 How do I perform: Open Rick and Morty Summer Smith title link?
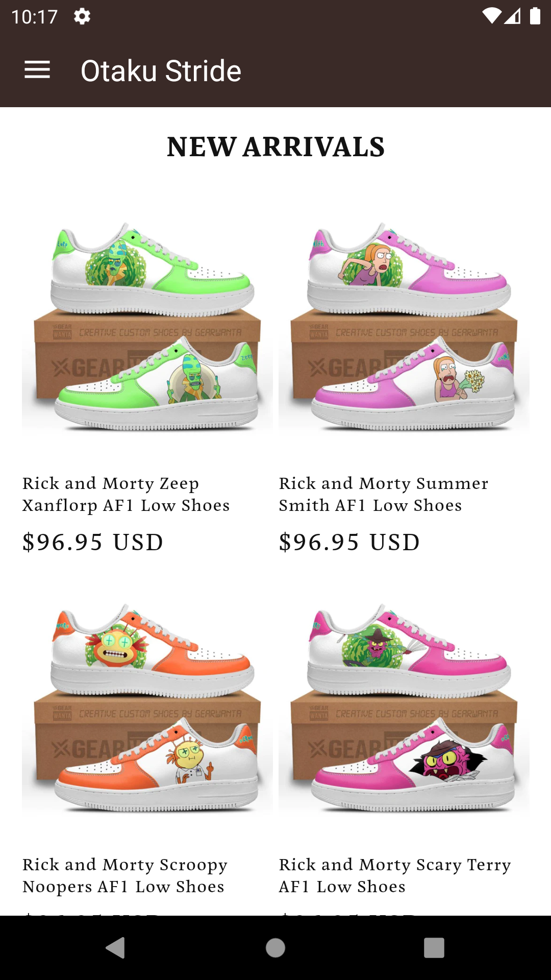click(384, 494)
